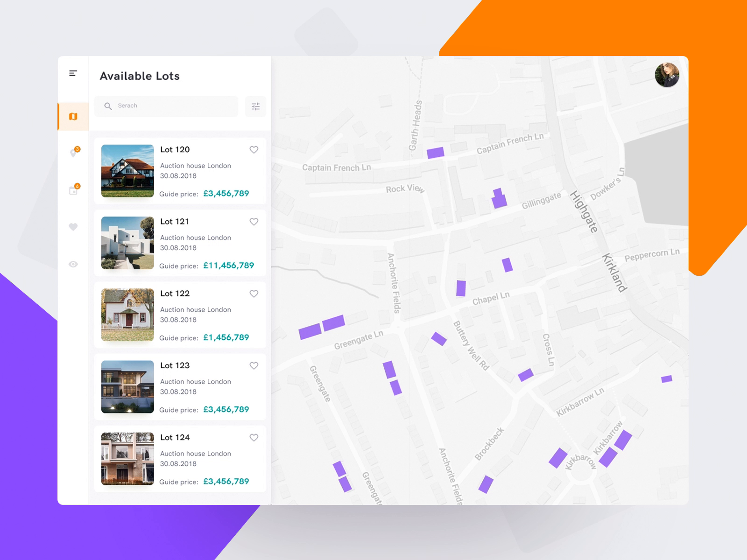This screenshot has height=560, width=747.
Task: Select the purple marker near Chapel Ln
Action: pyautogui.click(x=461, y=289)
